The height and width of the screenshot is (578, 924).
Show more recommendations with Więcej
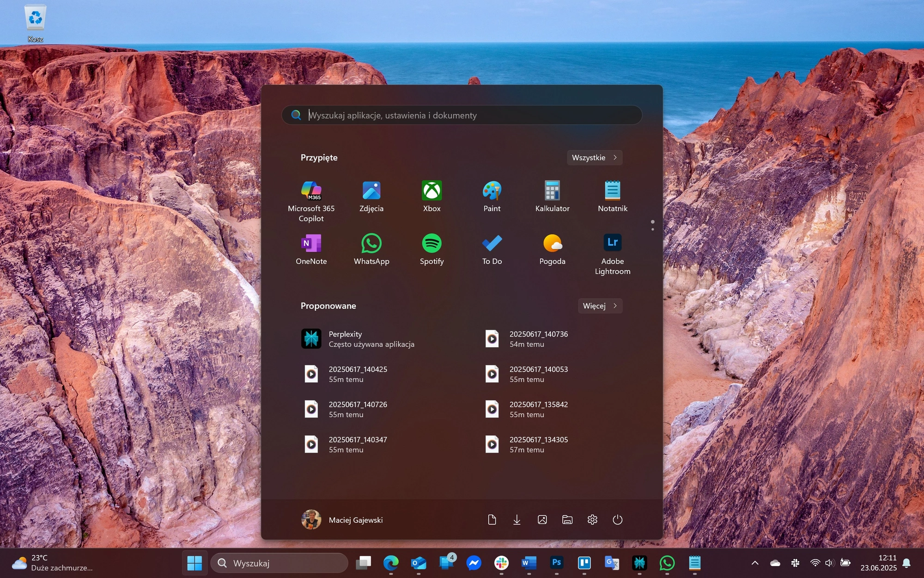click(x=600, y=306)
